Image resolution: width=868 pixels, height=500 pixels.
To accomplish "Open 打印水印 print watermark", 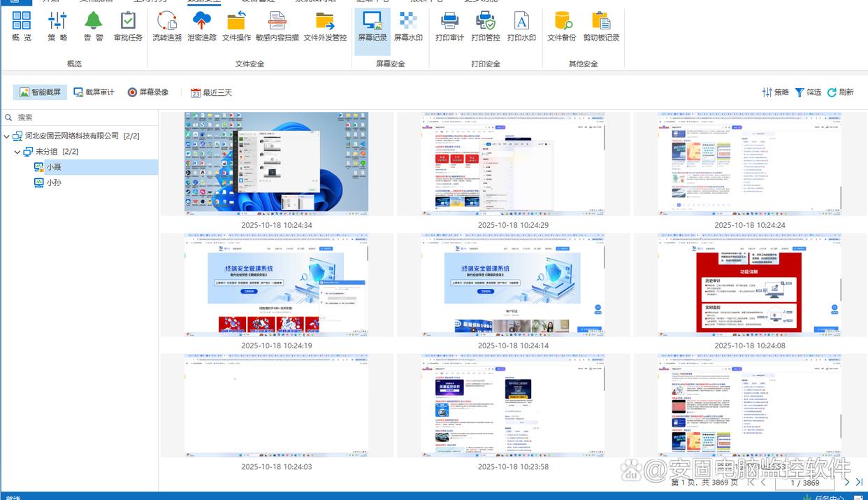I will [521, 27].
